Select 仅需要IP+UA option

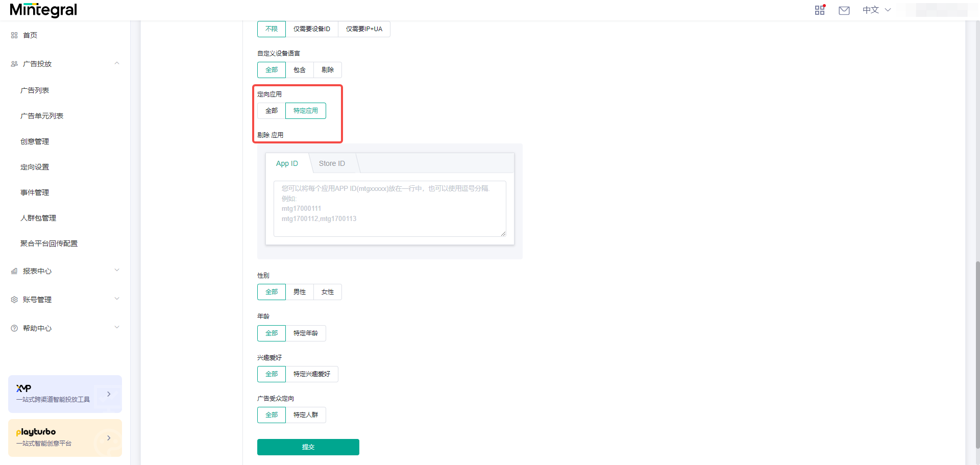click(363, 29)
